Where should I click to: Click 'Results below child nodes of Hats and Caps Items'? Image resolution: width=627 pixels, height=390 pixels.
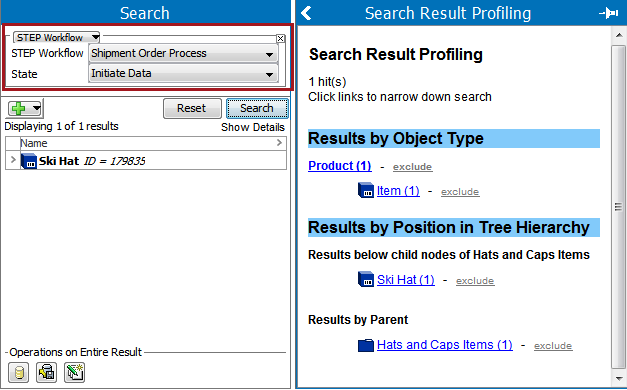449,255
